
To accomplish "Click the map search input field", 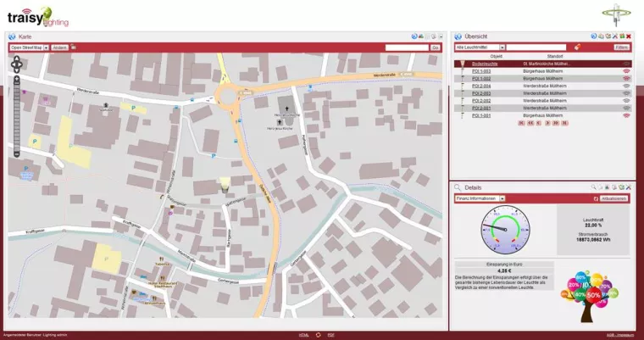I will point(407,47).
